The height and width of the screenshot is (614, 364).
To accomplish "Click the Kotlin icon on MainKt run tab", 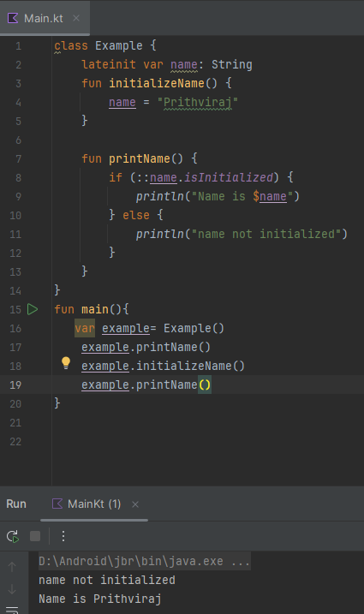I will click(57, 504).
